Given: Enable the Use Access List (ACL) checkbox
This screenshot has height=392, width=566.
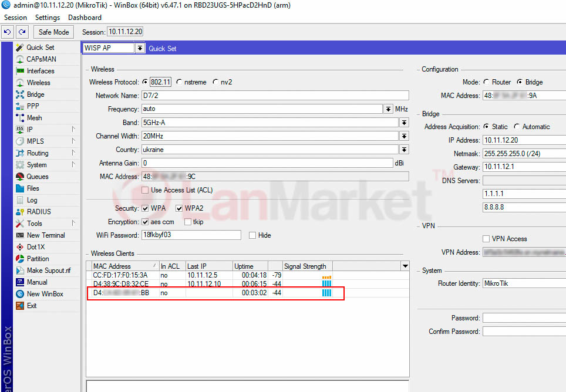Looking at the screenshot, I should [x=145, y=190].
